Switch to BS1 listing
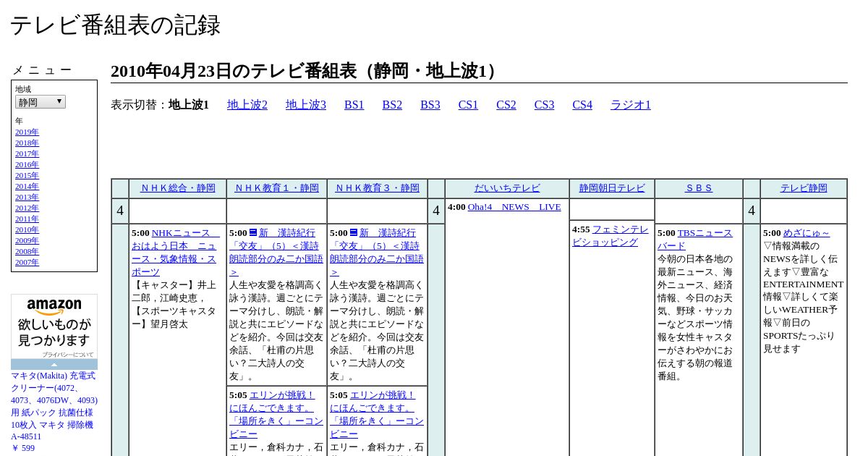The width and height of the screenshot is (868, 456). tap(354, 105)
